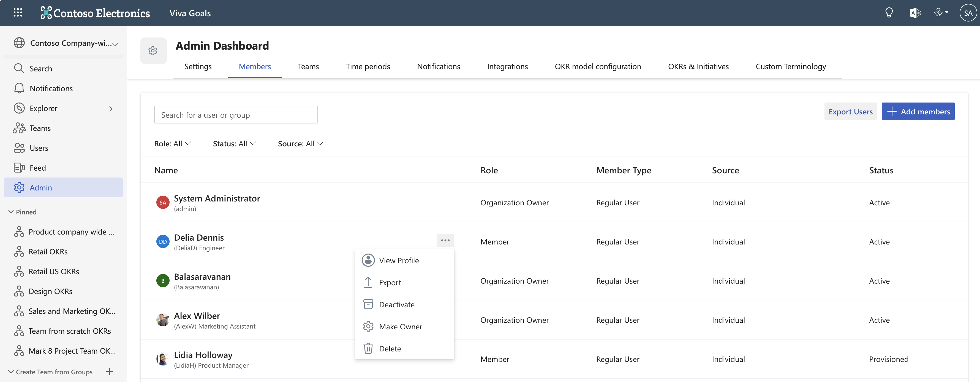Image resolution: width=980 pixels, height=382 pixels.
Task: Expand the Role: All filter dropdown
Action: pyautogui.click(x=172, y=144)
